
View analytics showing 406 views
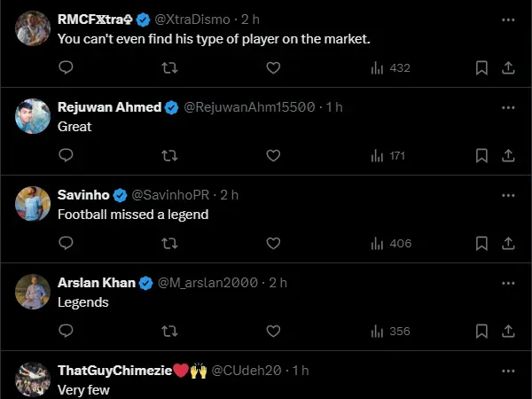pyautogui.click(x=390, y=243)
